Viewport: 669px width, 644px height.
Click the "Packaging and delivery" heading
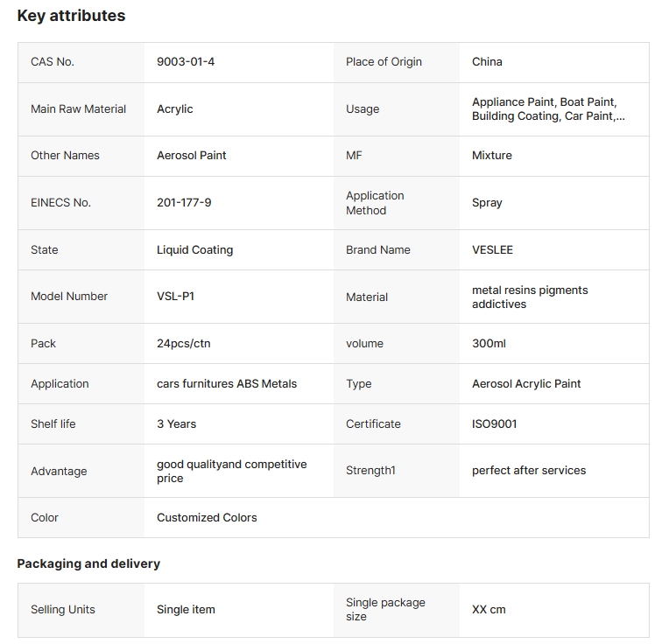(88, 563)
